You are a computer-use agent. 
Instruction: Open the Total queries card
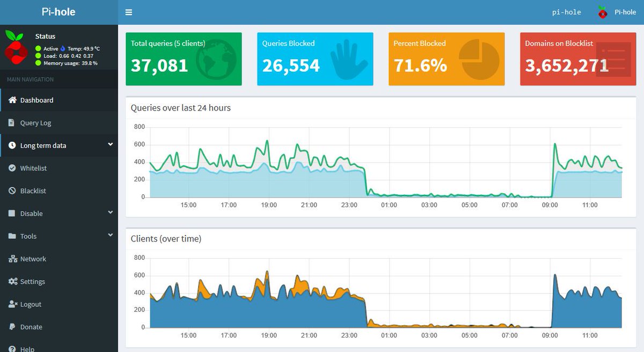point(184,59)
